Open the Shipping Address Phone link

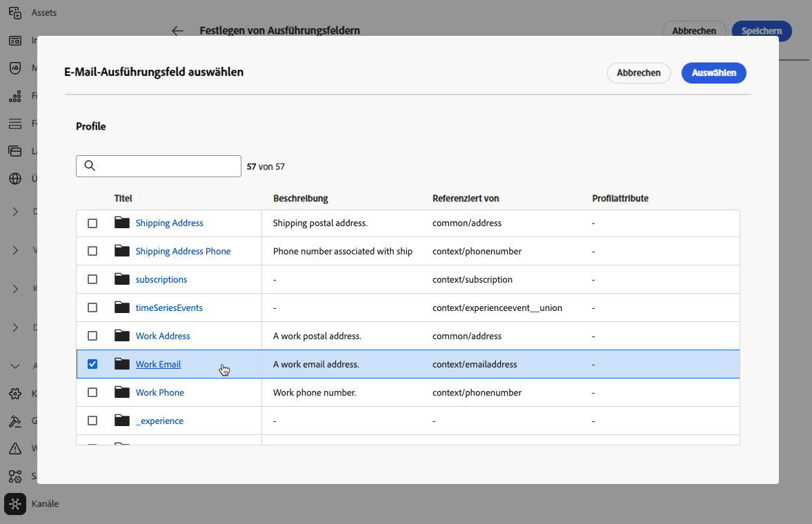183,251
